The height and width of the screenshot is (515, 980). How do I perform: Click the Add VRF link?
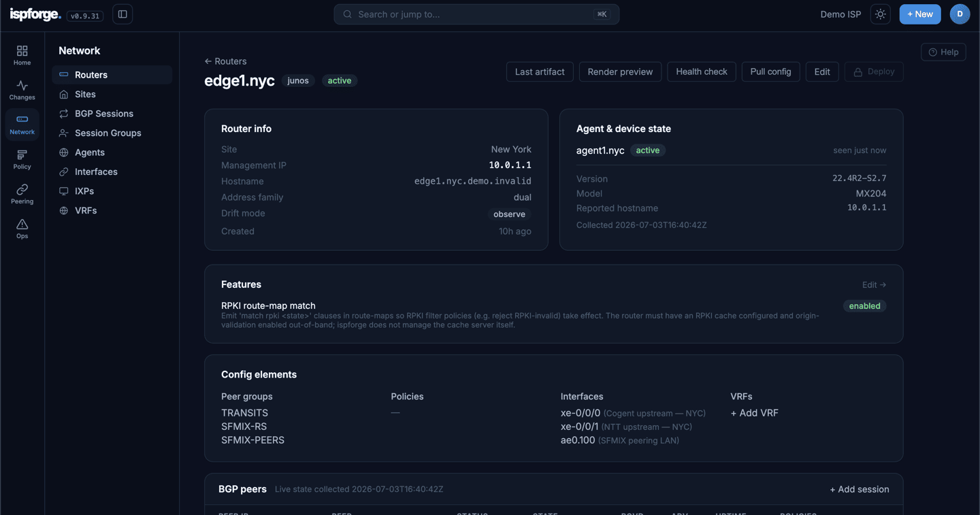pyautogui.click(x=754, y=413)
